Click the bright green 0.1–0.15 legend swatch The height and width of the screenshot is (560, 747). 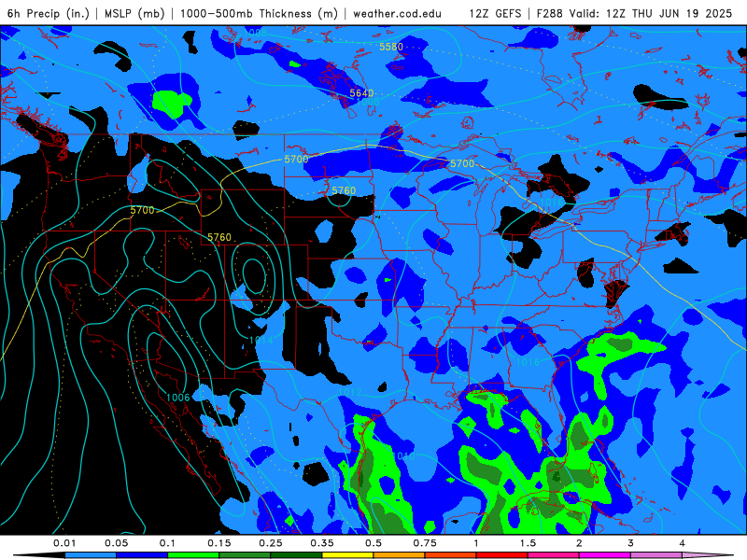pyautogui.click(x=193, y=555)
